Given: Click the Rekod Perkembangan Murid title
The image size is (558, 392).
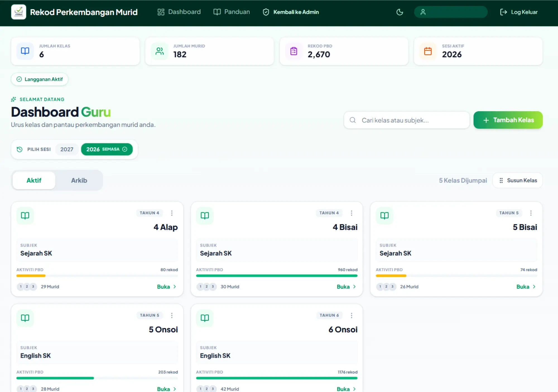Looking at the screenshot, I should click(x=84, y=12).
